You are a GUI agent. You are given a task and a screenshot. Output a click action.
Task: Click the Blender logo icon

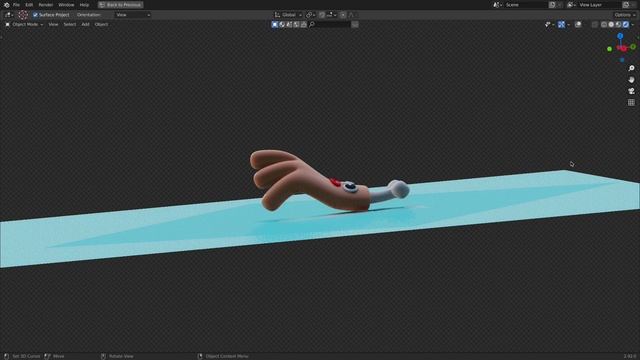[x=7, y=5]
